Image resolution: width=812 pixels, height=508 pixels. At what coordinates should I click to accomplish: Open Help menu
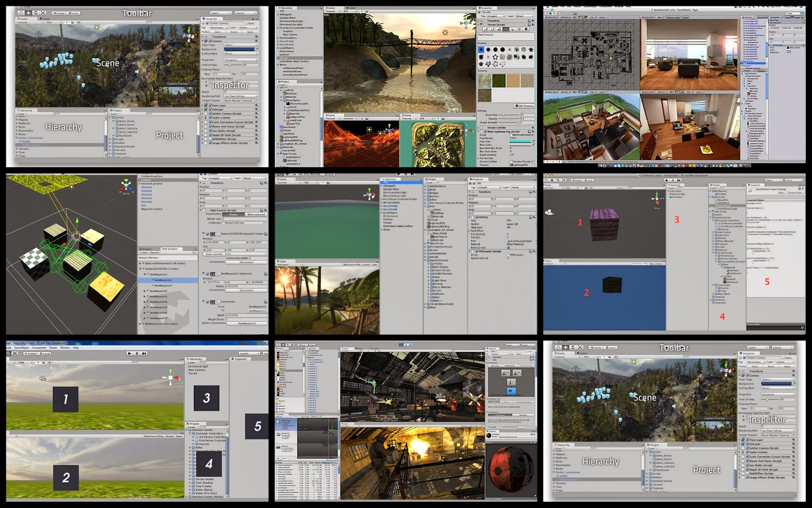coord(76,347)
